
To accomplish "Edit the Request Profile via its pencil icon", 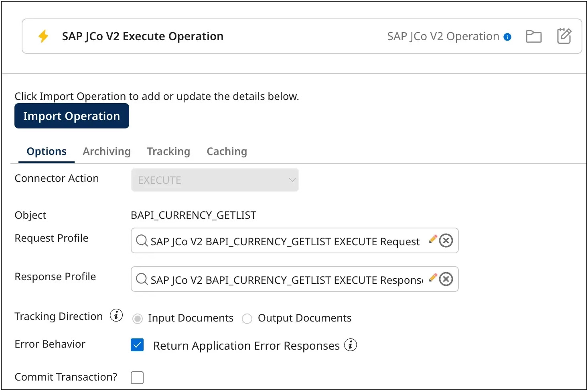I will tap(432, 239).
